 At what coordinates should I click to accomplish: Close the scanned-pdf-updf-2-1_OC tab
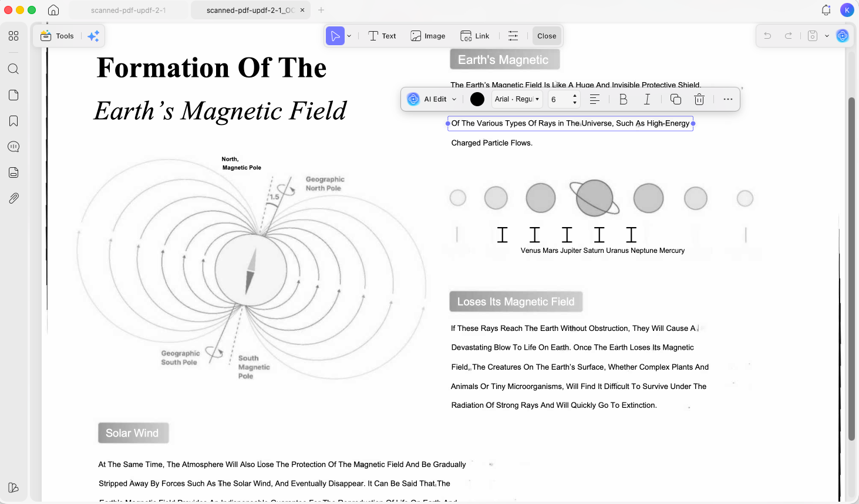(x=302, y=10)
